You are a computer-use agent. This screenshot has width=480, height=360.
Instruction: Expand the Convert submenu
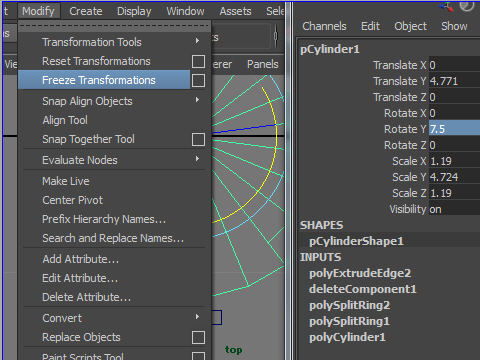pyautogui.click(x=197, y=317)
